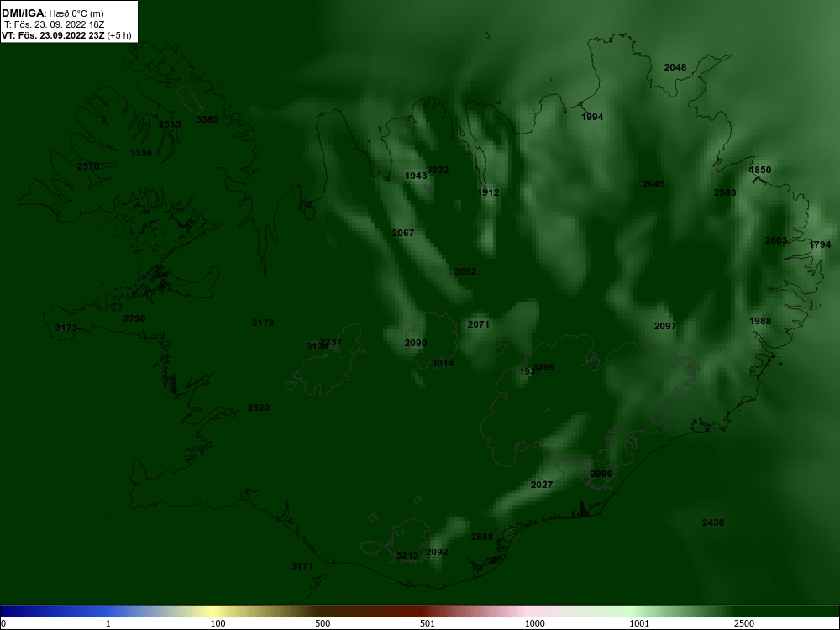The height and width of the screenshot is (630, 840).
Task: Click the map value 2048
Action: (x=675, y=67)
